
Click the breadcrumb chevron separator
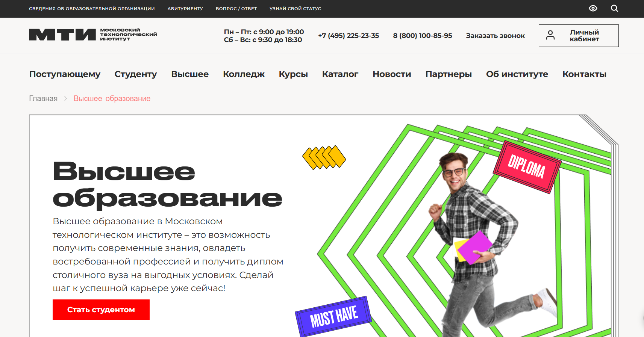pos(65,98)
